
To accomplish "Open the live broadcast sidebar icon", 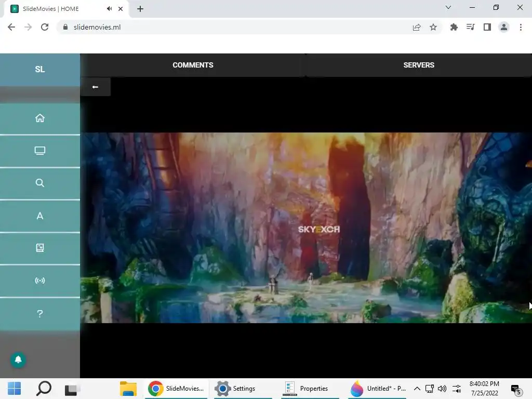I will point(39,281).
